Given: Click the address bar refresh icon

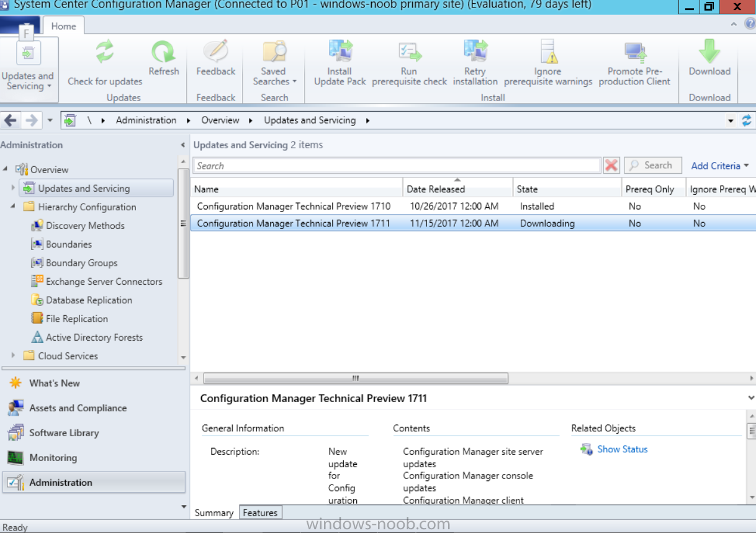Looking at the screenshot, I should [747, 120].
